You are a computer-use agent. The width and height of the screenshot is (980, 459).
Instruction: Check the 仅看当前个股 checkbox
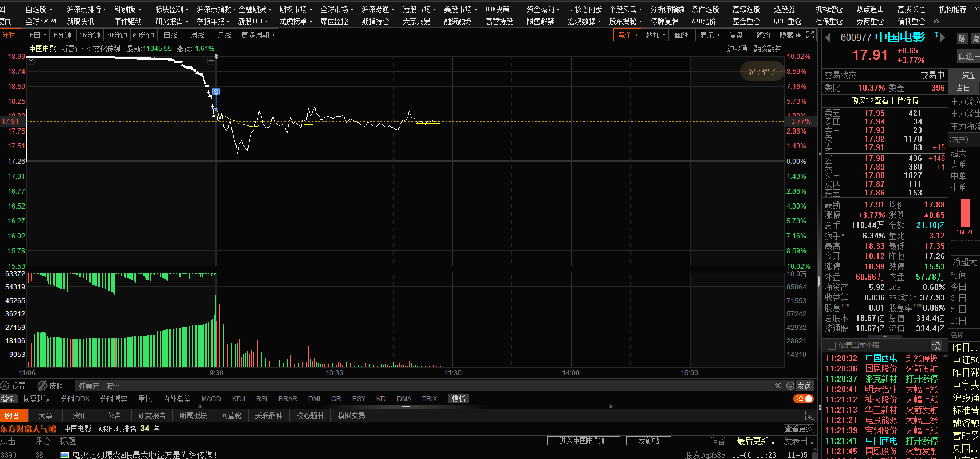(x=832, y=346)
